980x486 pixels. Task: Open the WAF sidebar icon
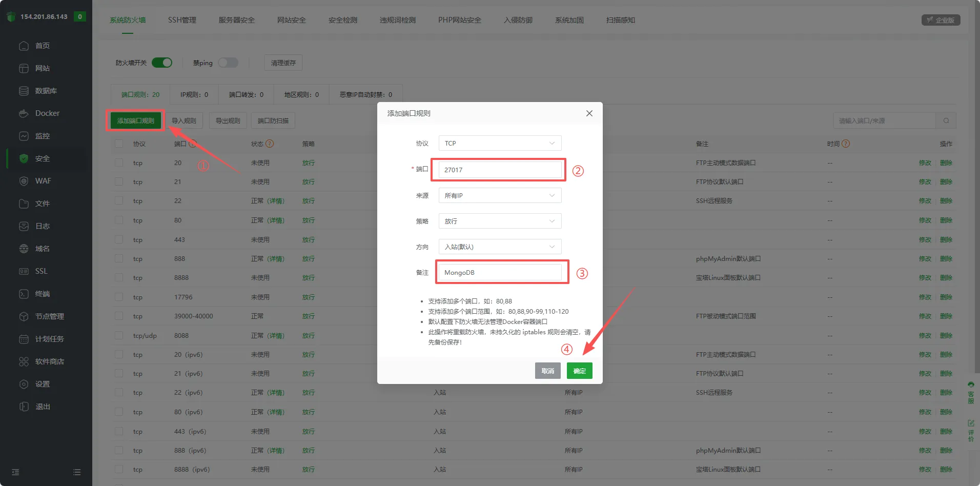(x=24, y=181)
